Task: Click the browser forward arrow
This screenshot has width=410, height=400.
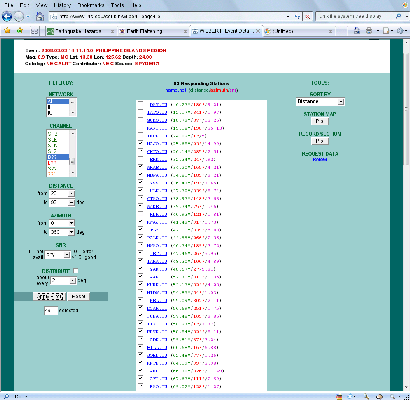Action: pyautogui.click(x=20, y=16)
